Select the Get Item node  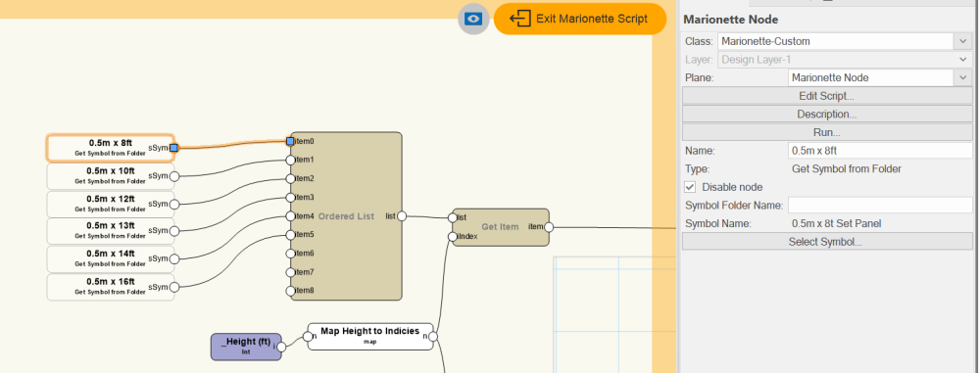(500, 227)
